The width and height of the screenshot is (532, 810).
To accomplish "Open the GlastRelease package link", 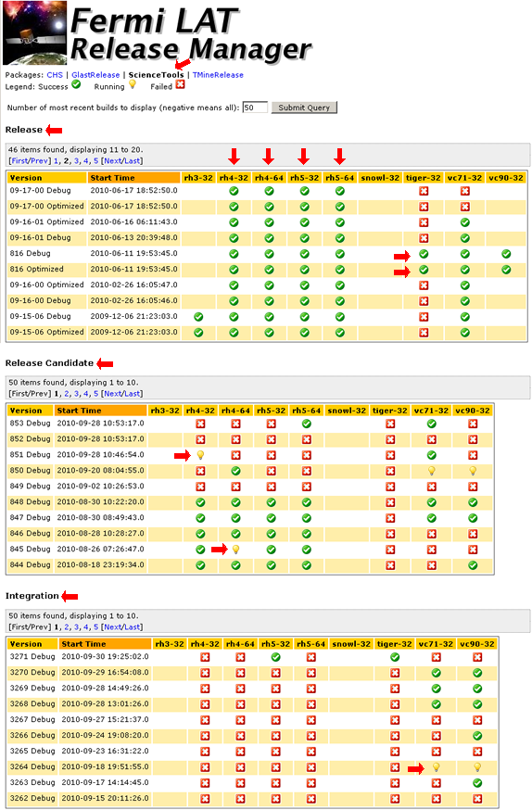I will coord(95,75).
